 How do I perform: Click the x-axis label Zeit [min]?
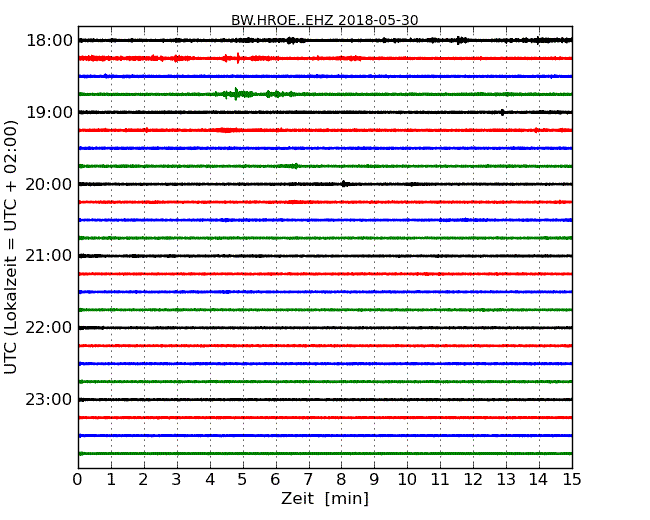(325, 498)
